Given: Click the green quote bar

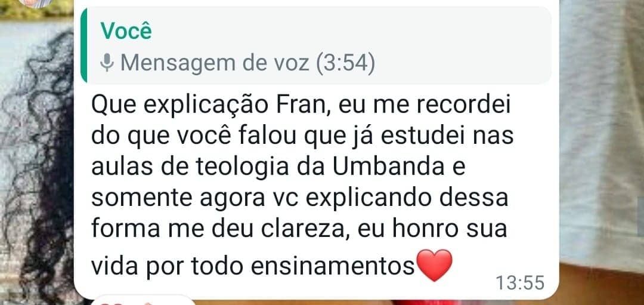Looking at the screenshot, I should pyautogui.click(x=83, y=45).
